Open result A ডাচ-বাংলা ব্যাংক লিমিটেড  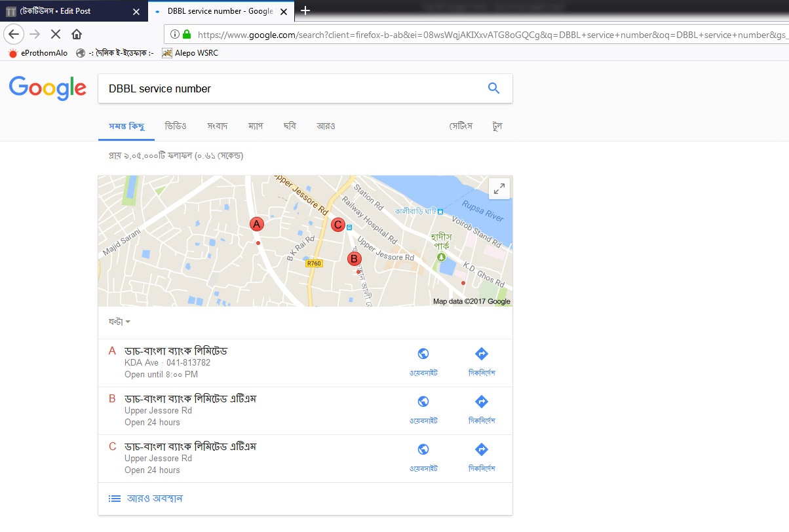pyautogui.click(x=176, y=351)
